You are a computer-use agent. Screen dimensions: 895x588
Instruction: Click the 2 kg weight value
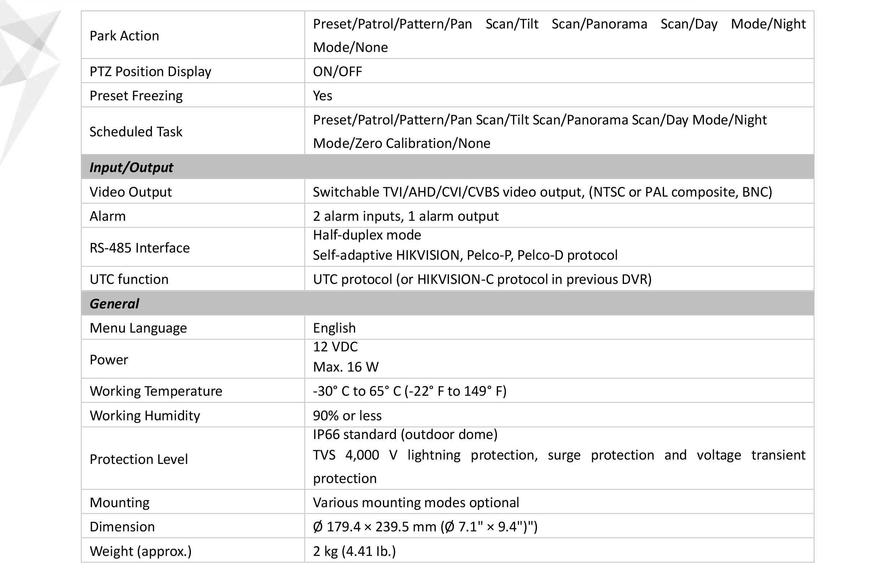click(x=354, y=551)
